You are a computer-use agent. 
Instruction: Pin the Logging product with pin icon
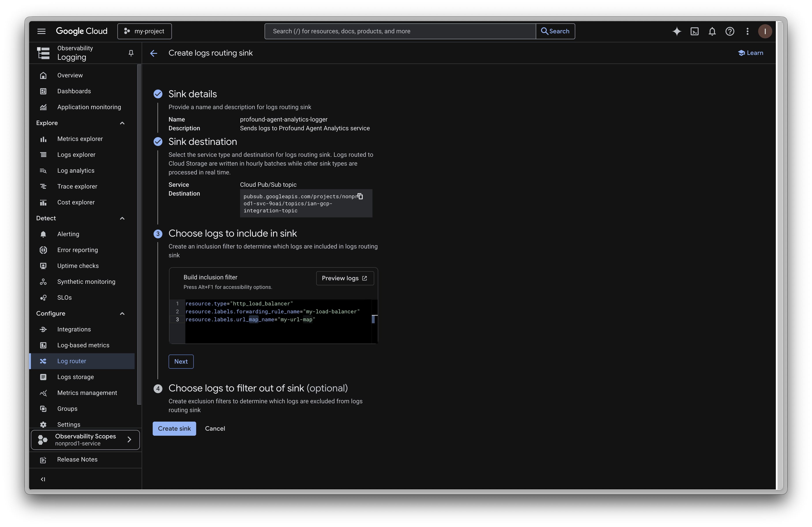click(x=131, y=53)
